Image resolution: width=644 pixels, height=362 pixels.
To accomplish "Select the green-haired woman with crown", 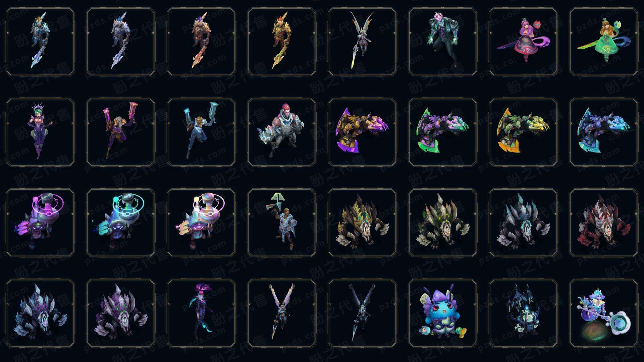I will coord(40,132).
